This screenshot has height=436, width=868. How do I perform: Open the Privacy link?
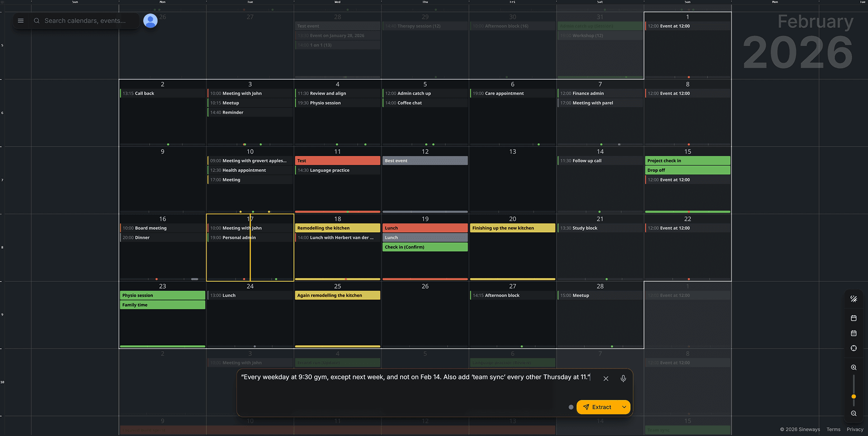pyautogui.click(x=855, y=429)
